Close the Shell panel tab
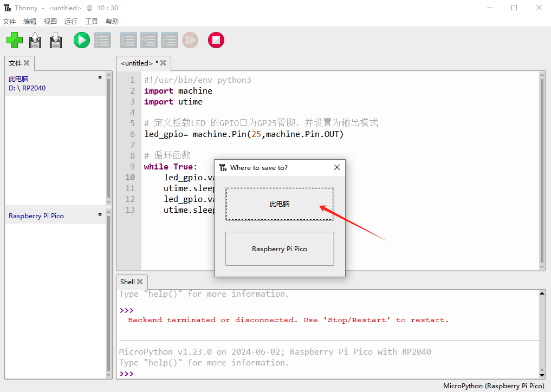Screen dimensions: 551x392 click(140, 282)
